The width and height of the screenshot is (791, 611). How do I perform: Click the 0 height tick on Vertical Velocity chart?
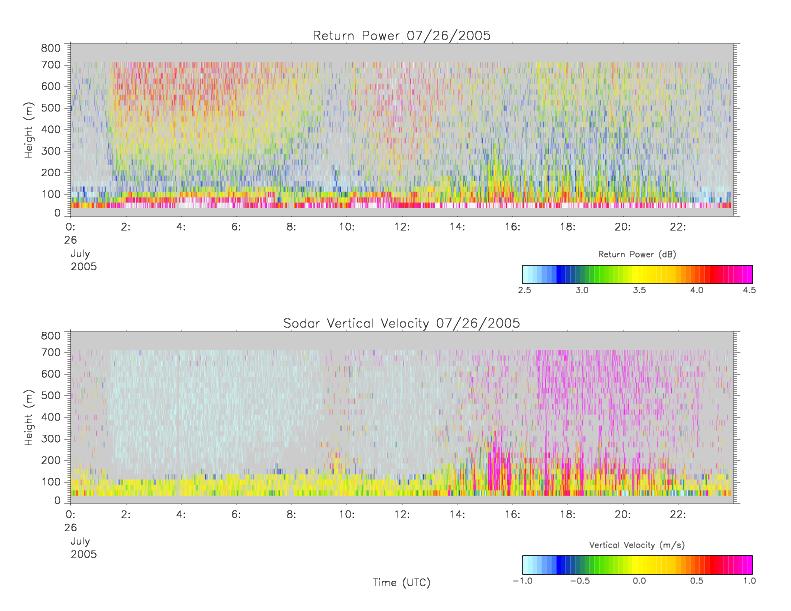point(57,501)
